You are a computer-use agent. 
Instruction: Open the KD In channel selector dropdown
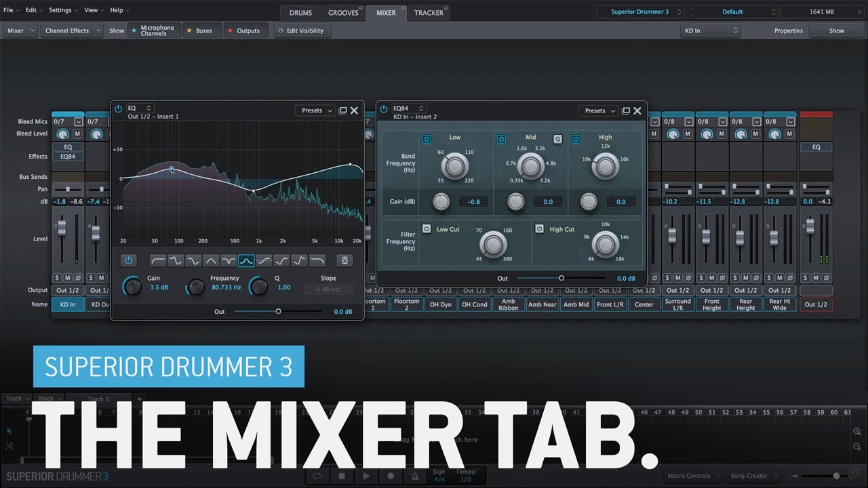[x=711, y=30]
